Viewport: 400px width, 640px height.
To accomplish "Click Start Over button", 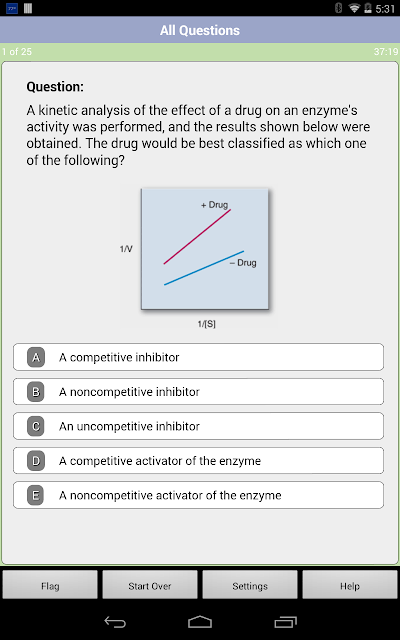I will pos(150,586).
